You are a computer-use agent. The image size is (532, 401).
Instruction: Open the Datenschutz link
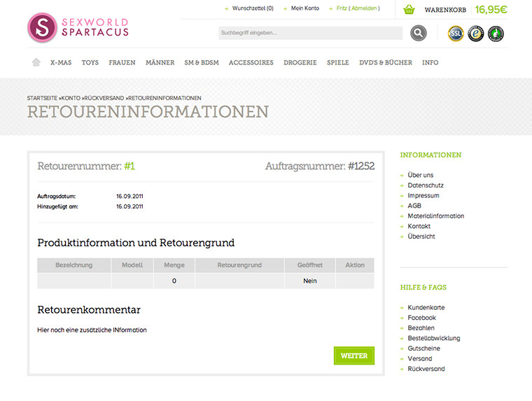pyautogui.click(x=426, y=185)
